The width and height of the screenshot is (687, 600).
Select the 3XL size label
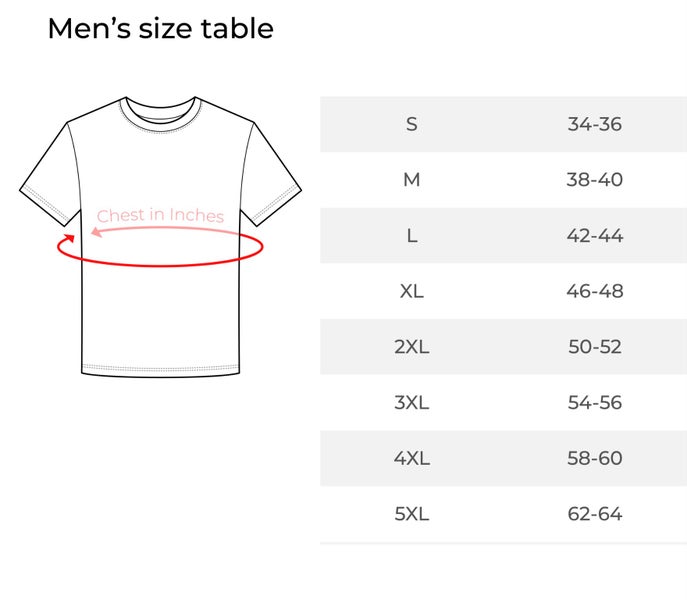point(412,403)
